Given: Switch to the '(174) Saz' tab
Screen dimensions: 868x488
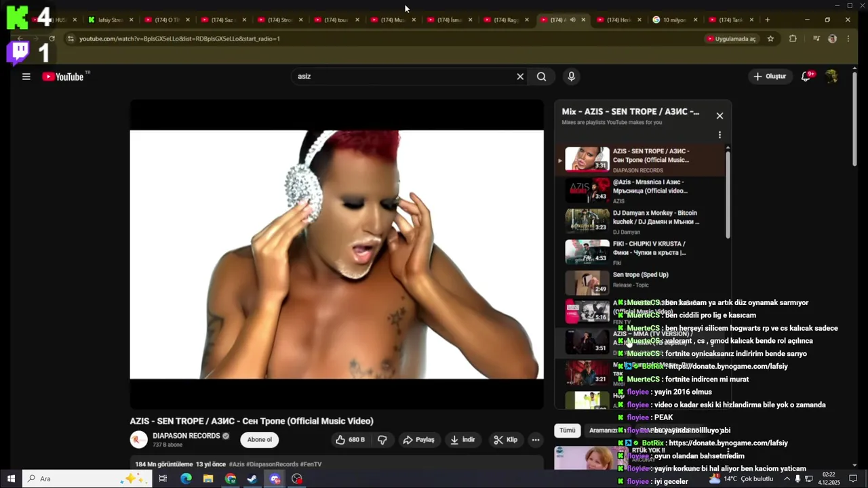Looking at the screenshot, I should (223, 20).
